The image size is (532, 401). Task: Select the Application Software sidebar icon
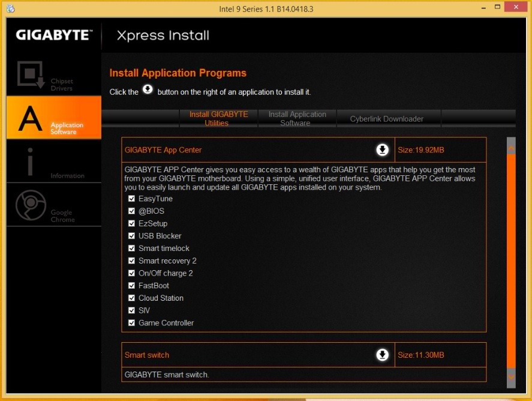pos(30,118)
